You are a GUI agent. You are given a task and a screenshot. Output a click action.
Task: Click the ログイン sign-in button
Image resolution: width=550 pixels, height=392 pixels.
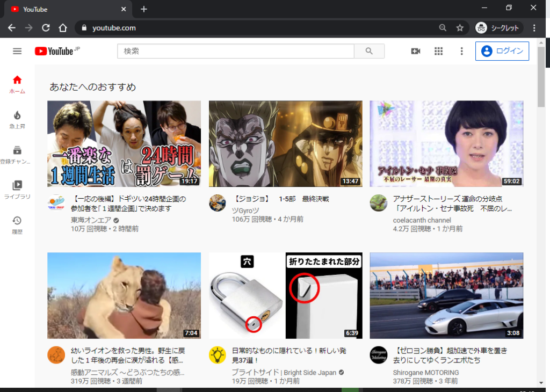pos(502,51)
